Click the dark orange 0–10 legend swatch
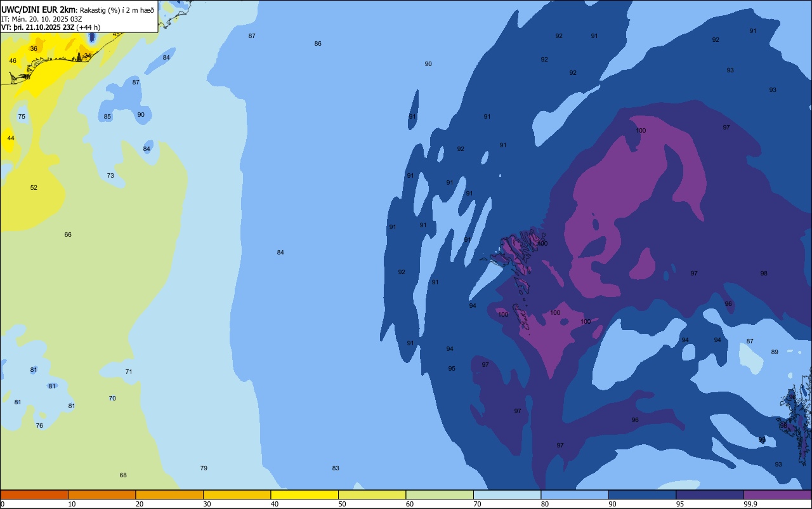The height and width of the screenshot is (509, 812). click(x=34, y=494)
